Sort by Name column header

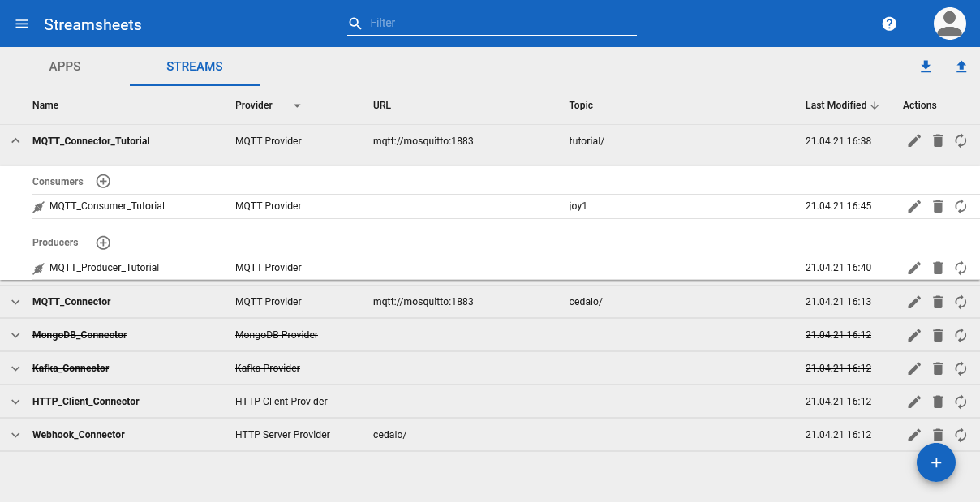click(x=45, y=105)
